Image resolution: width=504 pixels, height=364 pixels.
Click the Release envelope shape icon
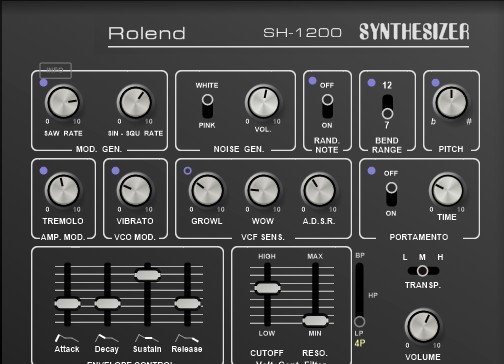coord(187,338)
